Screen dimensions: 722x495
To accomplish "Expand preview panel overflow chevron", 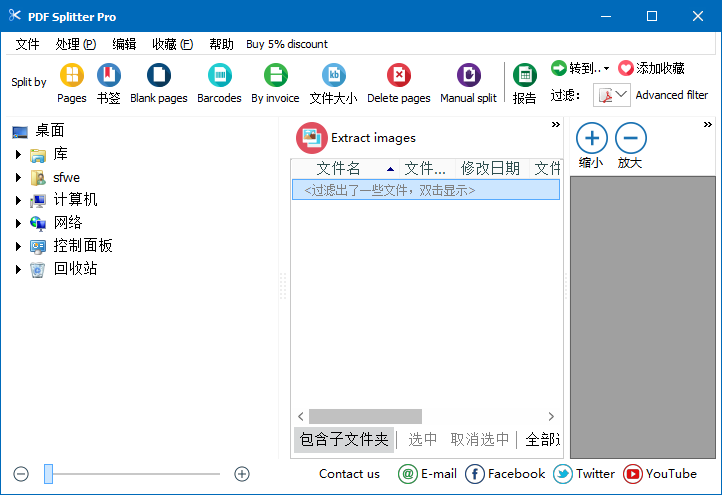I will point(708,125).
